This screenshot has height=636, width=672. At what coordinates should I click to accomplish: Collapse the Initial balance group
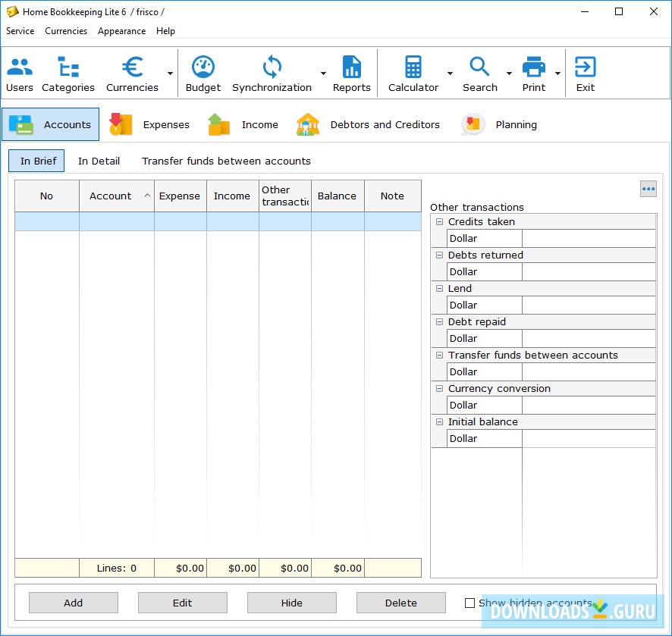(x=440, y=421)
